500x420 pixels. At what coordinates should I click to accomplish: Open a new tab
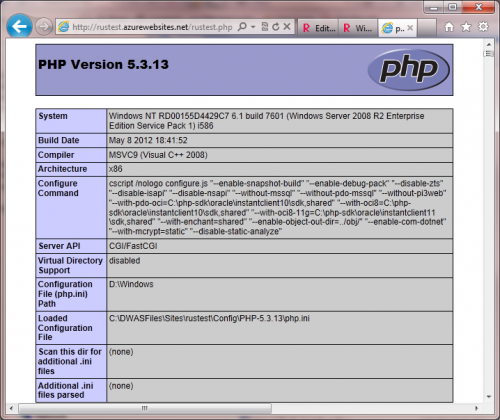tap(427, 27)
